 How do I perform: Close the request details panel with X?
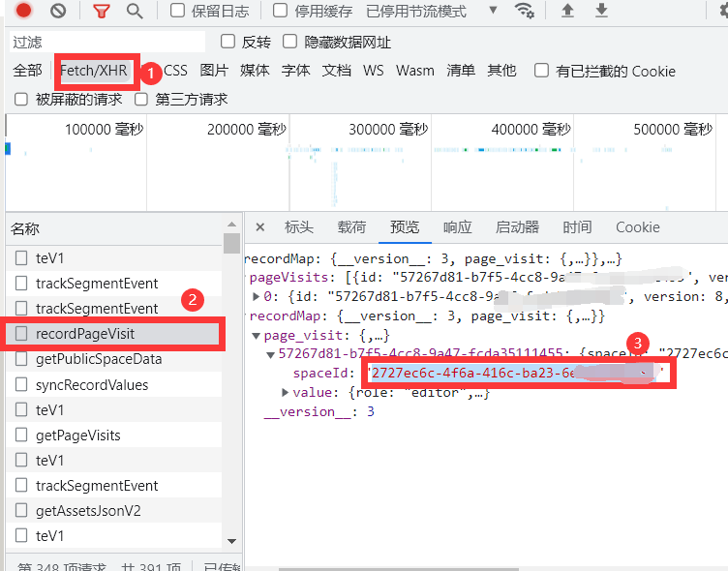(259, 227)
